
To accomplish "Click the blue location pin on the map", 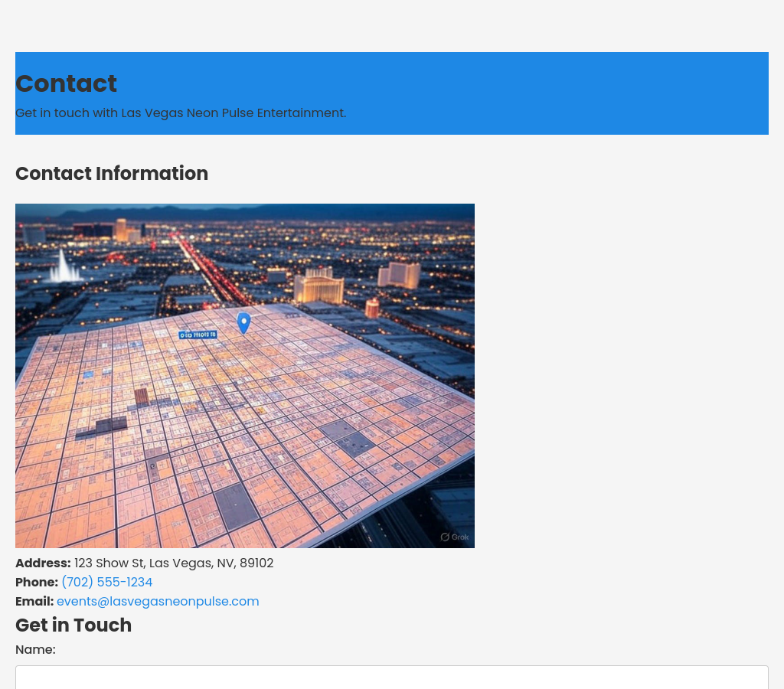I will [243, 322].
